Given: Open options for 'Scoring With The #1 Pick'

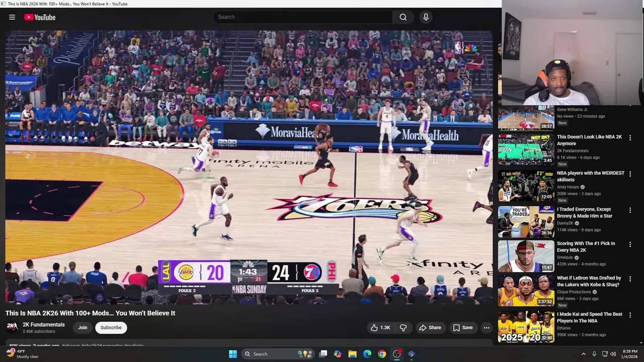Looking at the screenshot, I should click(x=630, y=244).
